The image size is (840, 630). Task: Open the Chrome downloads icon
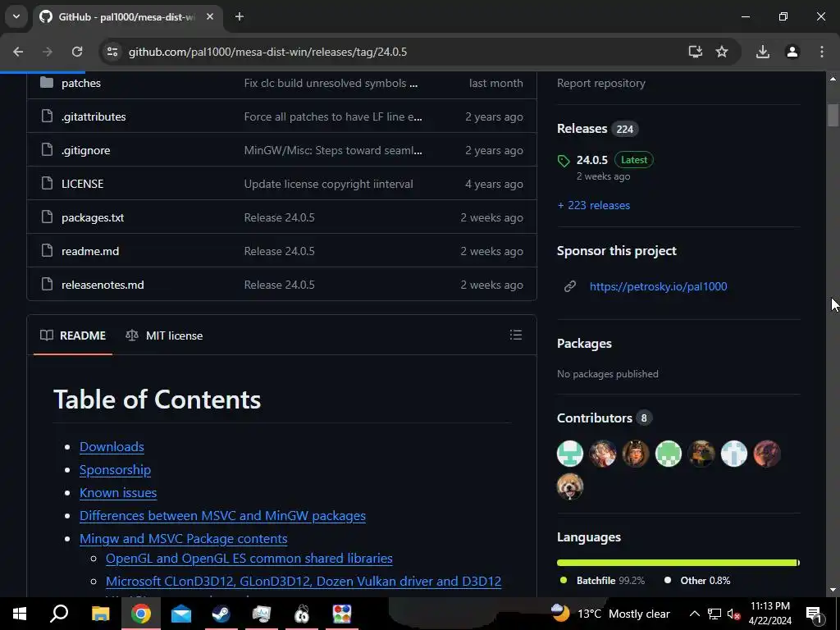[763, 52]
